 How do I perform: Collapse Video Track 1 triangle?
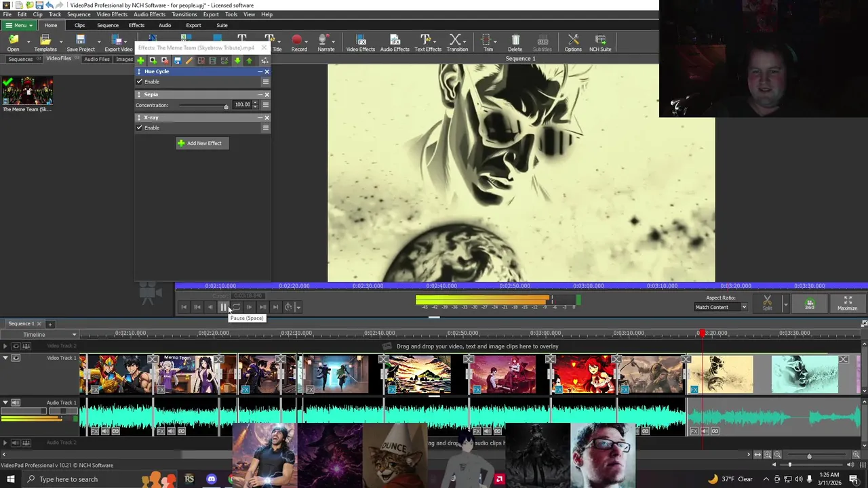(x=5, y=358)
